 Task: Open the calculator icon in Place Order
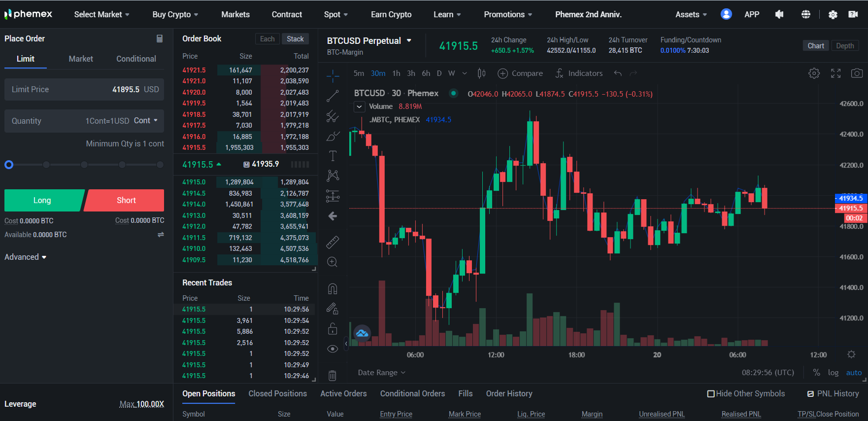coord(160,38)
